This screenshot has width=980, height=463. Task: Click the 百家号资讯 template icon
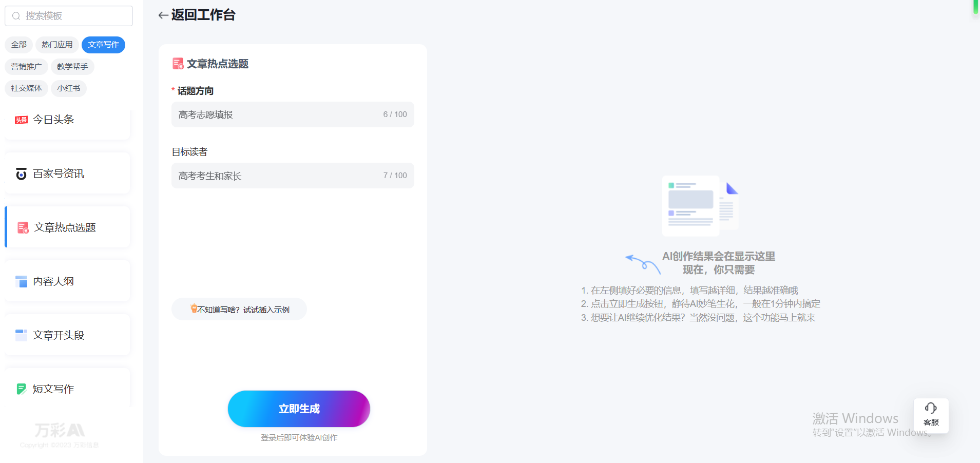coord(21,174)
